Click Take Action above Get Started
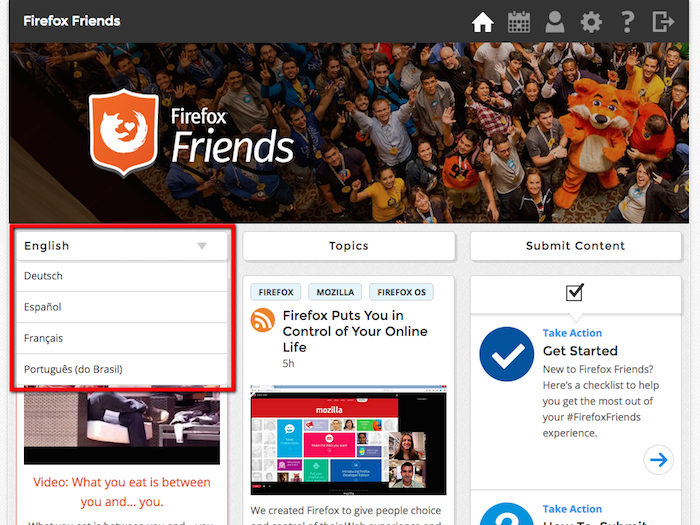The width and height of the screenshot is (700, 525). click(572, 333)
